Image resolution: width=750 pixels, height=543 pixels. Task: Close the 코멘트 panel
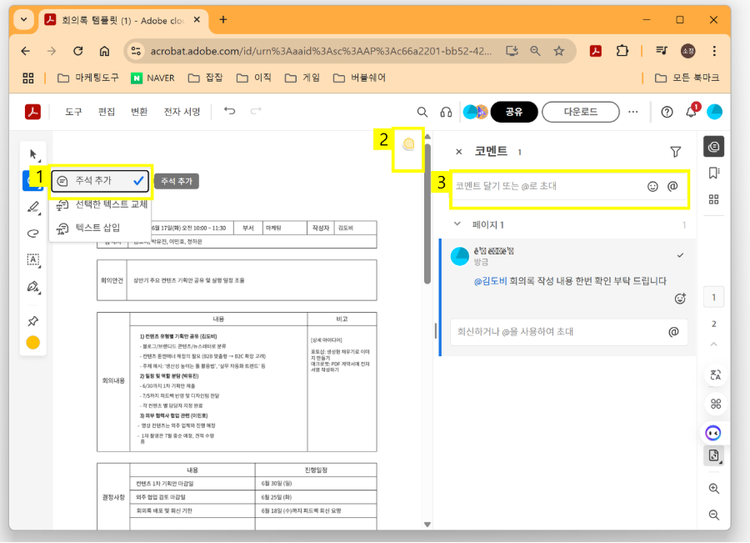pos(459,152)
